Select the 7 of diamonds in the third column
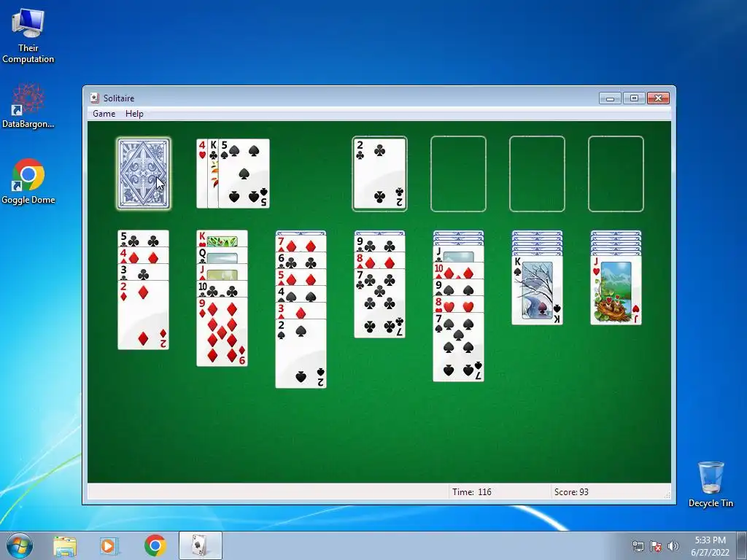 coord(301,244)
